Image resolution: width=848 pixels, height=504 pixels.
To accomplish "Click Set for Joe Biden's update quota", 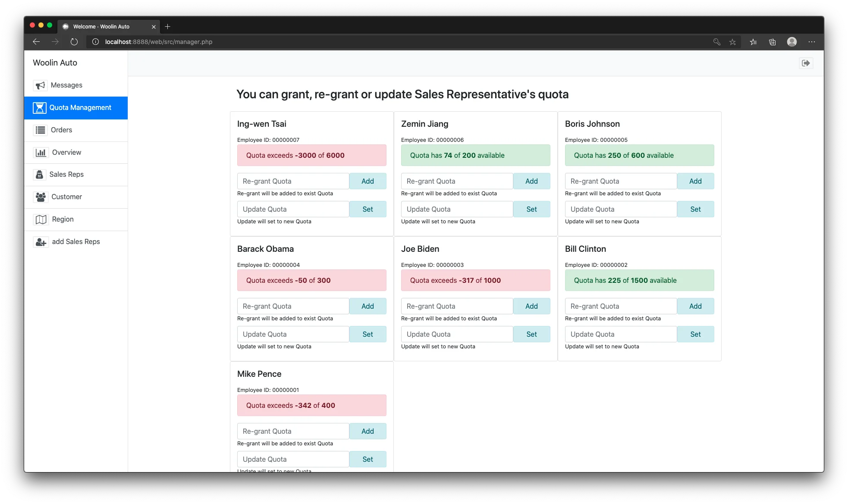I will pos(531,334).
